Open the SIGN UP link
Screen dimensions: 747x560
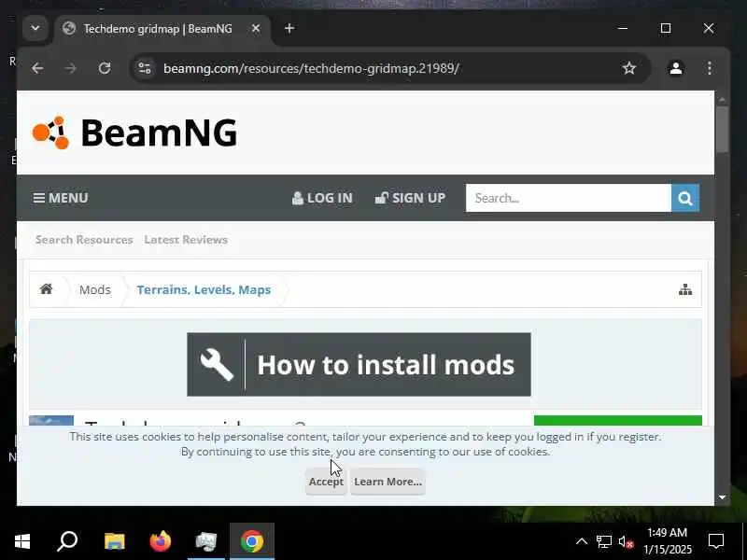pos(410,198)
